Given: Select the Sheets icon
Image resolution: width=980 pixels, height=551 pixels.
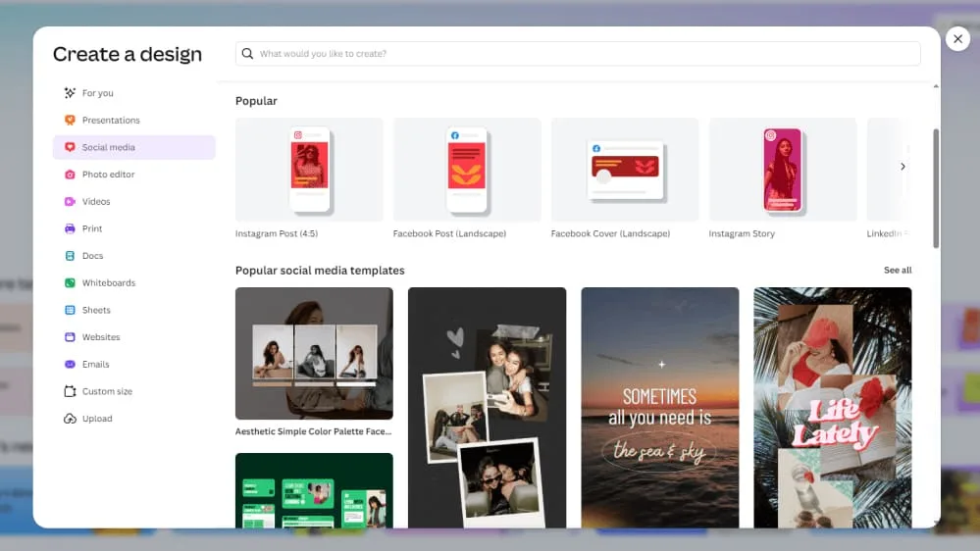Looking at the screenshot, I should [70, 310].
